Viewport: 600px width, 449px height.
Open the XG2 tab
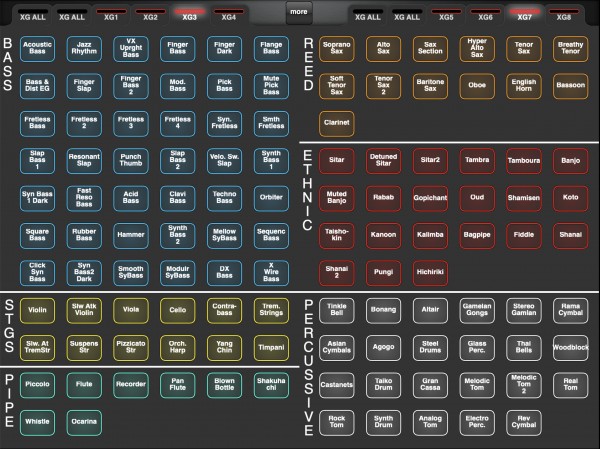(x=150, y=15)
